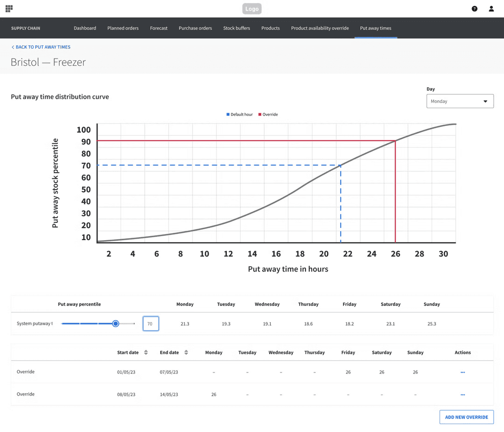Click the red Override legend marker
This screenshot has width=504, height=432.
click(260, 115)
